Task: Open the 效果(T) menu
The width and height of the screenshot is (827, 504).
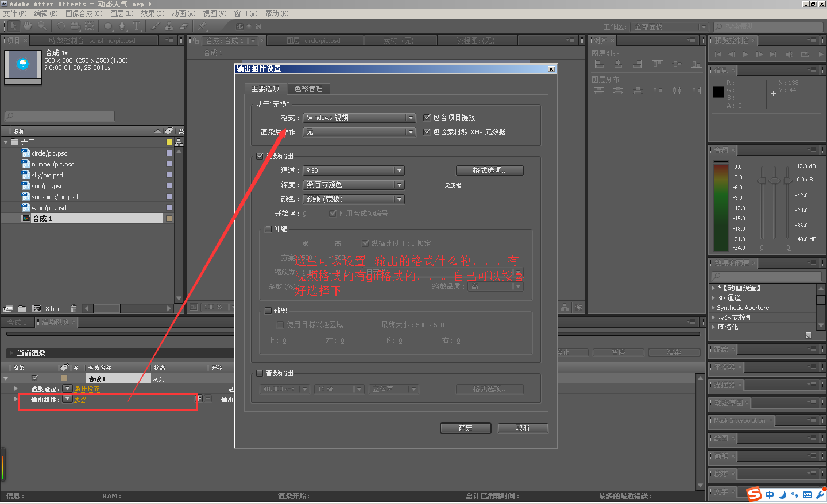Action: pyautogui.click(x=152, y=14)
